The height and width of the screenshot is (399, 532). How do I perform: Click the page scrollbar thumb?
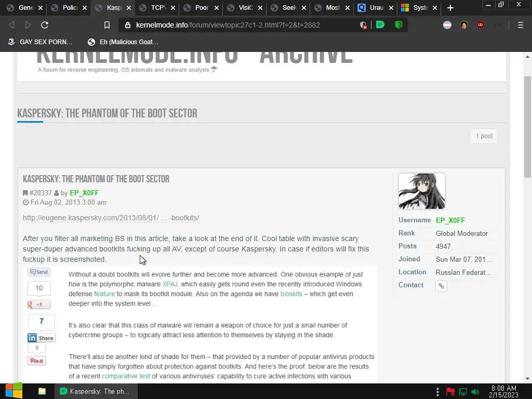coord(527,126)
